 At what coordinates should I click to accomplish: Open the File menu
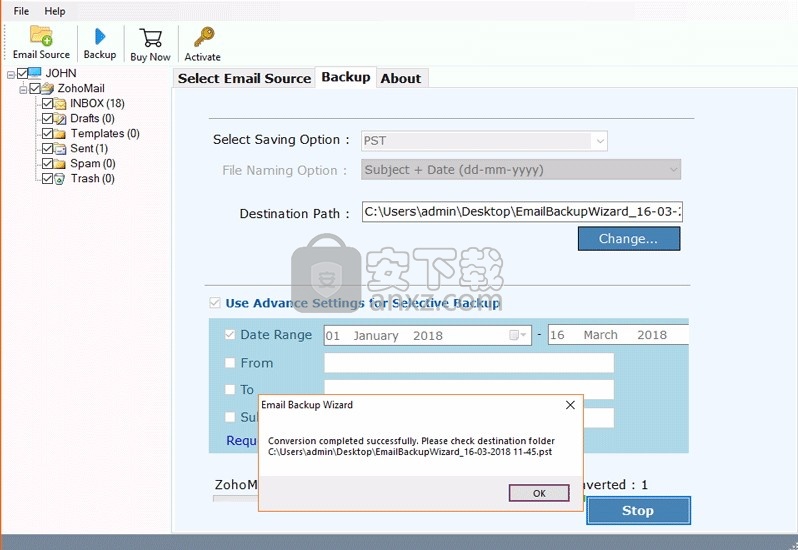click(21, 11)
